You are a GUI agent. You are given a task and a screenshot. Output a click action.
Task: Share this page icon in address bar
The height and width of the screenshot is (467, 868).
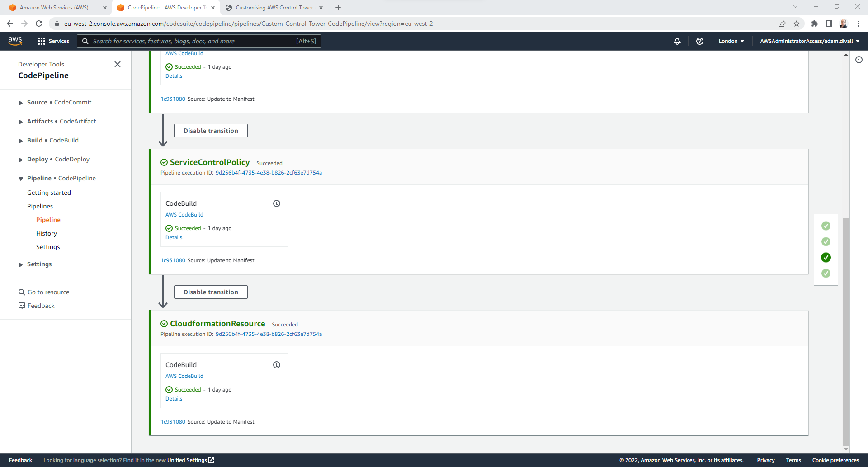click(x=782, y=24)
